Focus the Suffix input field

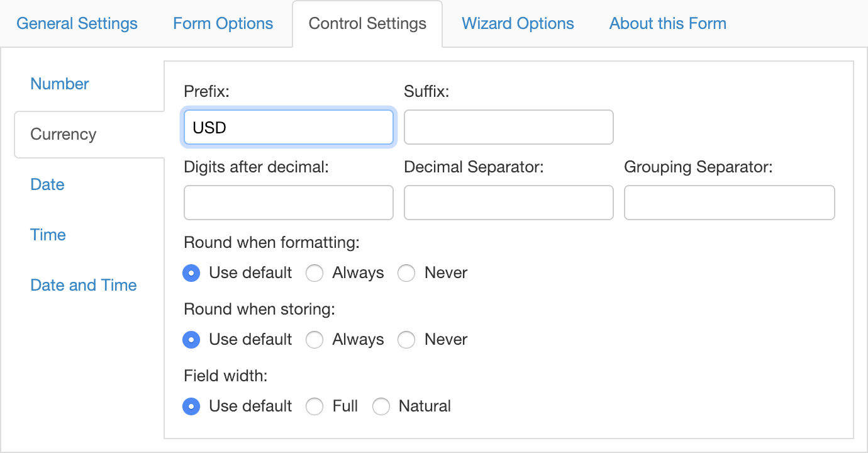(508, 128)
